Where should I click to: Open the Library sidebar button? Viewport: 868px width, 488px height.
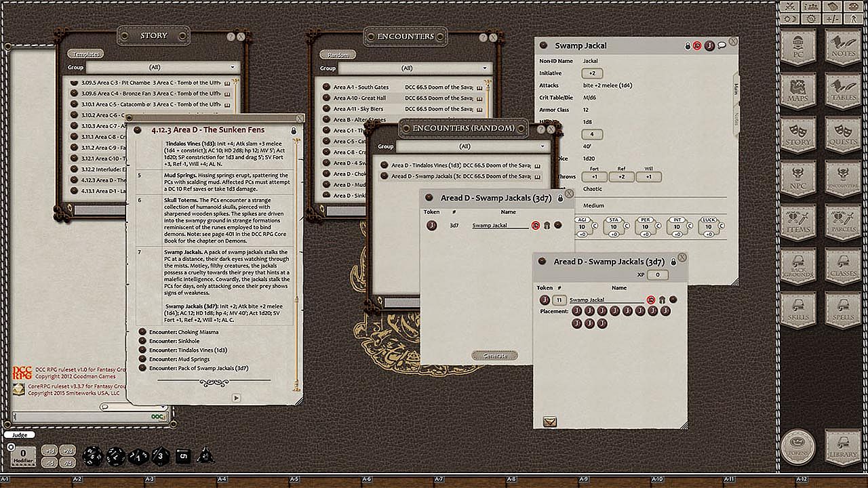pos(843,446)
